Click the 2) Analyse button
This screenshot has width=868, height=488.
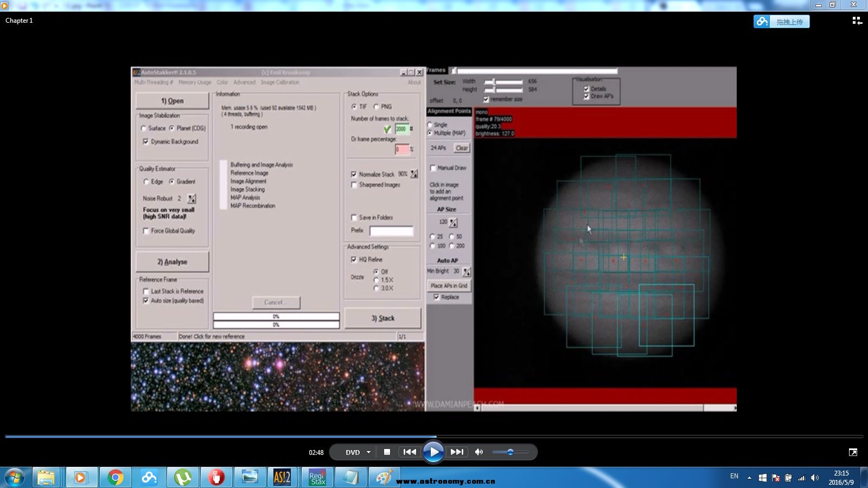[173, 262]
